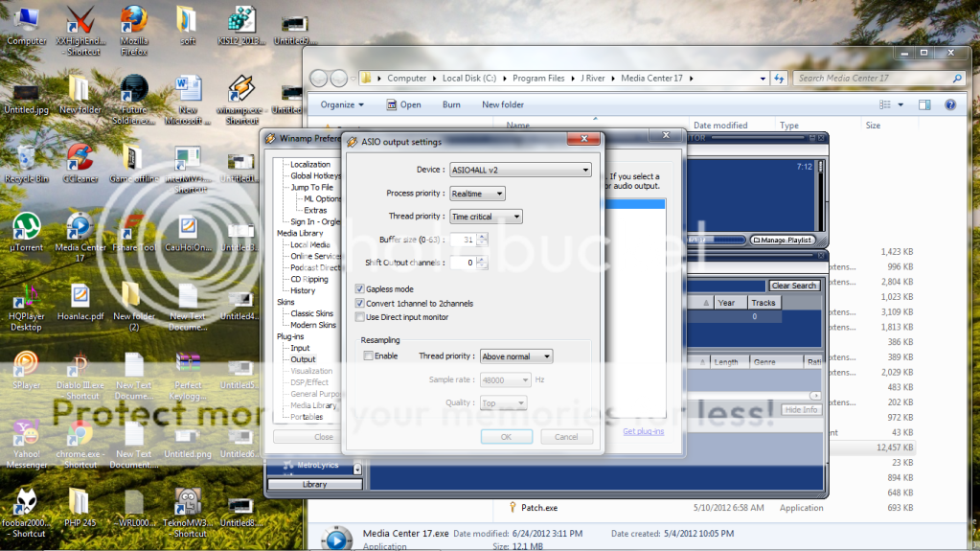
Task: Select Input in Winamp preferences tree
Action: tap(300, 348)
